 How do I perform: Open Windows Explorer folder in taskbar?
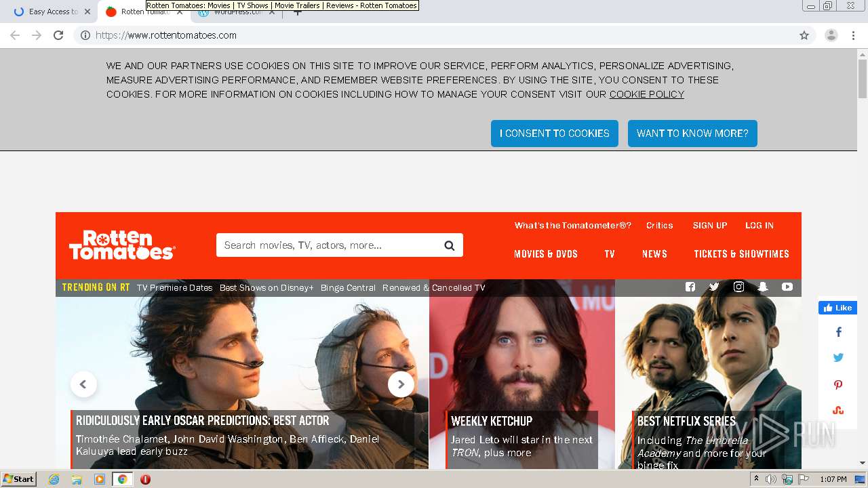pos(77,479)
